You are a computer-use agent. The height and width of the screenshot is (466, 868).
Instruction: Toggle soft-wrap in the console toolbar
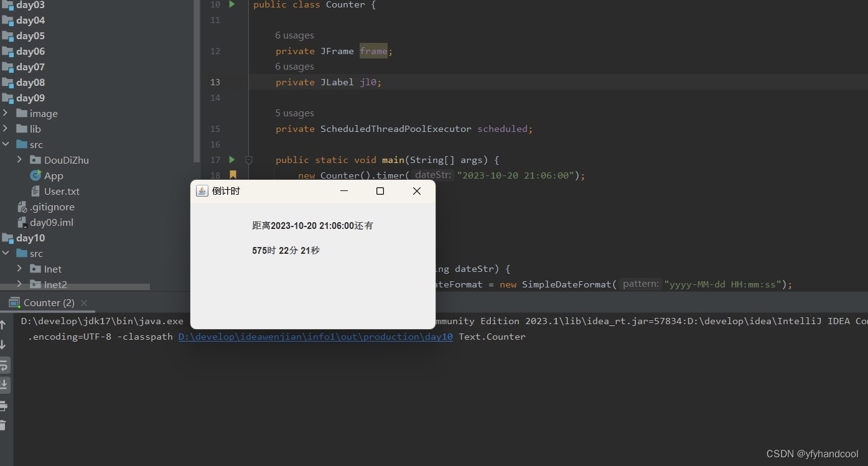(5, 366)
